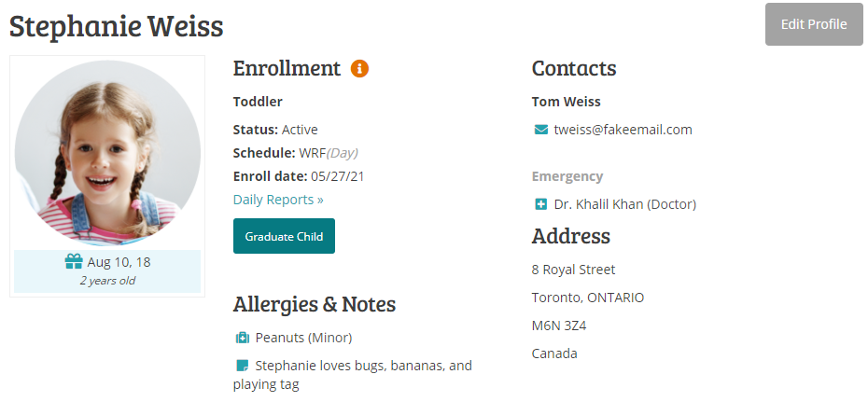
Task: Click the orange enrollment info icon
Action: coord(359,69)
